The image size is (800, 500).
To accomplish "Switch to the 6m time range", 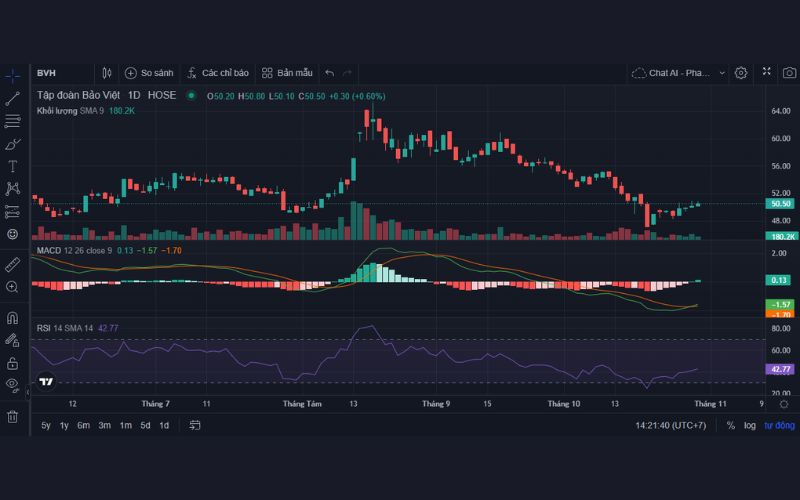I will pos(83,425).
